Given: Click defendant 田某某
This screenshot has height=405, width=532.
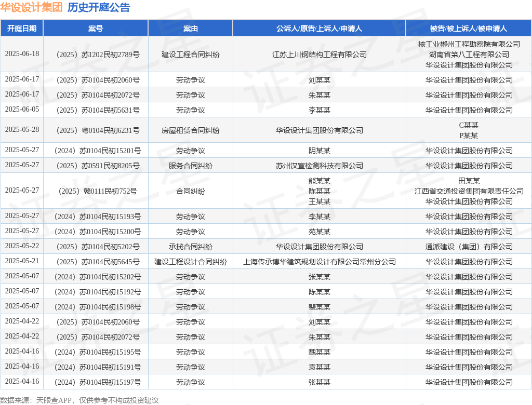Looking at the screenshot, I should pos(469,181).
